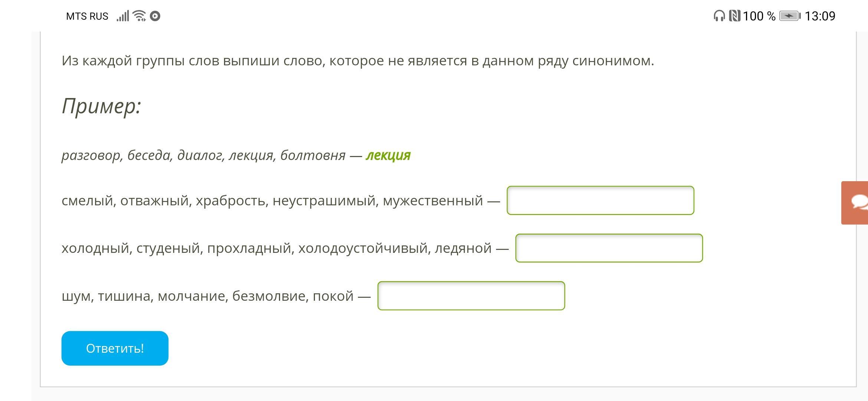Image resolution: width=868 pixels, height=401 pixels.
Task: Click the task instruction sentence
Action: 358,61
